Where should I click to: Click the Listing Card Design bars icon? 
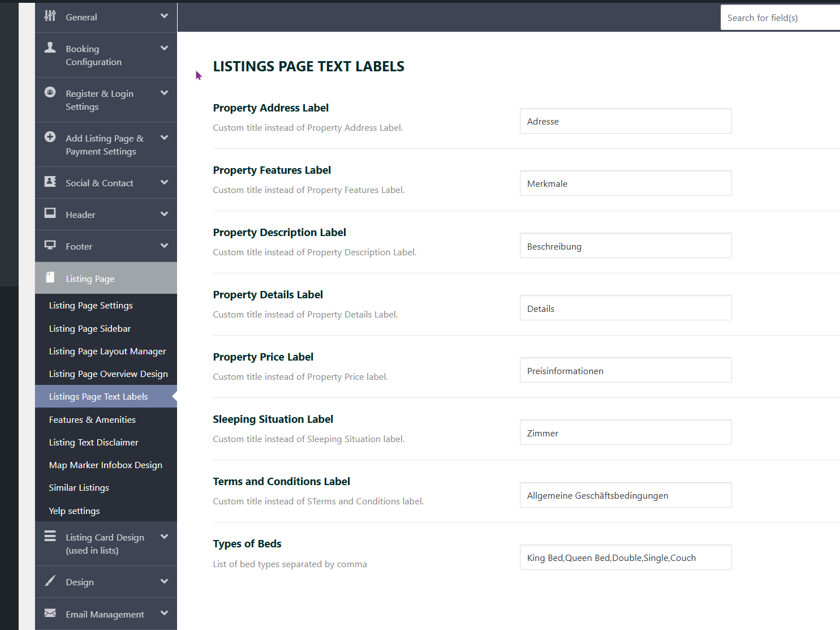point(50,535)
